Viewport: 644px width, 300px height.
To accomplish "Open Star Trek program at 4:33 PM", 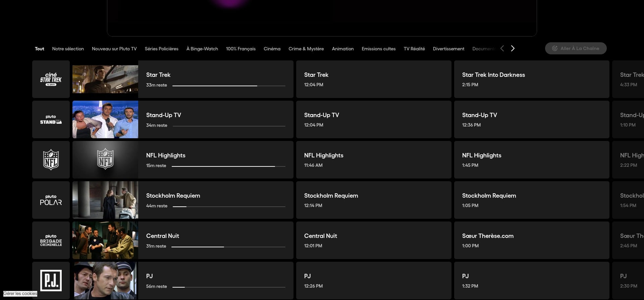I will (628, 79).
